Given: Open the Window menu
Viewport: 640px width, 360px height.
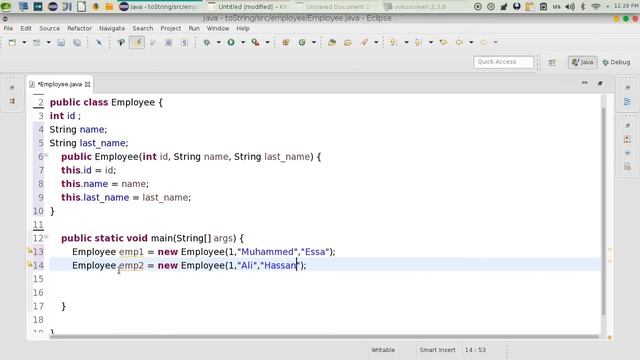Looking at the screenshot, I should [218, 29].
